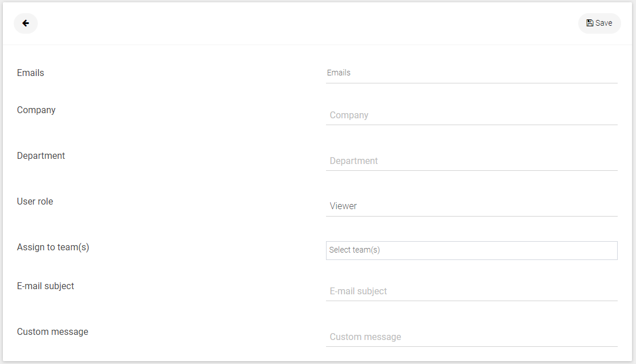This screenshot has height=364, width=636.
Task: Click the Emails label on the left
Action: click(x=30, y=73)
